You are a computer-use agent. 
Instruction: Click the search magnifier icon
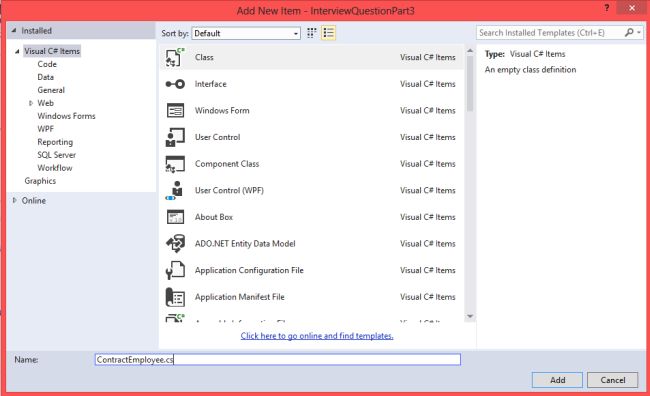tap(629, 32)
